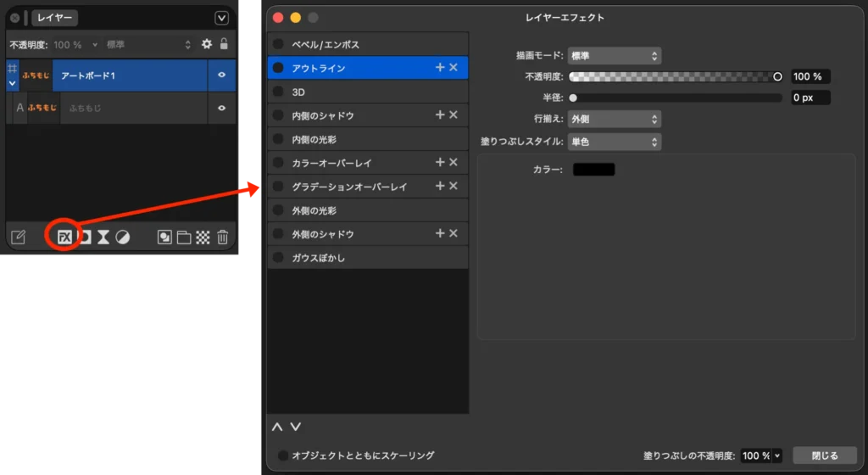The image size is (868, 475).
Task: Toggle オブジェクトとともにスケーリング checkbox
Action: [x=283, y=455]
